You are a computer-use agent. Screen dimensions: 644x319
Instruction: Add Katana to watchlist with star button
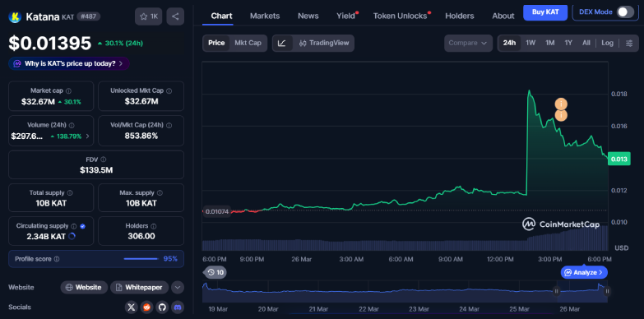point(149,16)
